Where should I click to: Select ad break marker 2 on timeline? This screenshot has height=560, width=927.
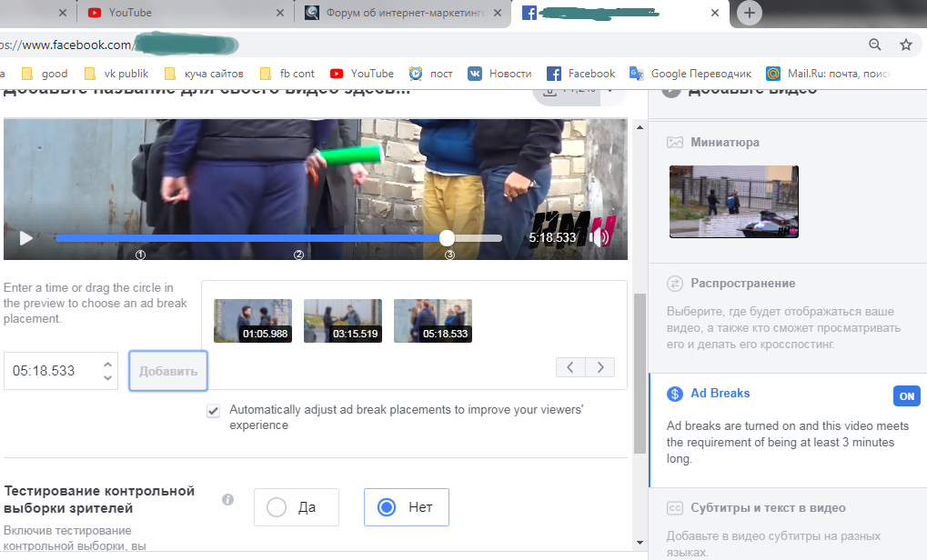(x=298, y=255)
